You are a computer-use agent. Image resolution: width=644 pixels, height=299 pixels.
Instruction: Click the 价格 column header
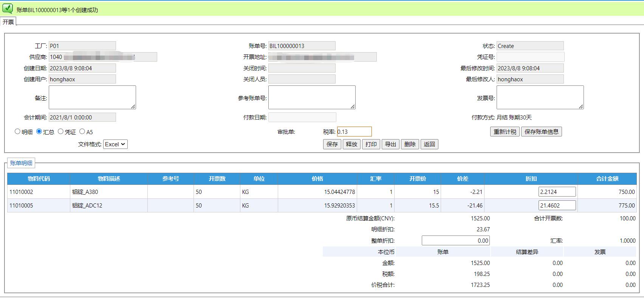pyautogui.click(x=317, y=178)
